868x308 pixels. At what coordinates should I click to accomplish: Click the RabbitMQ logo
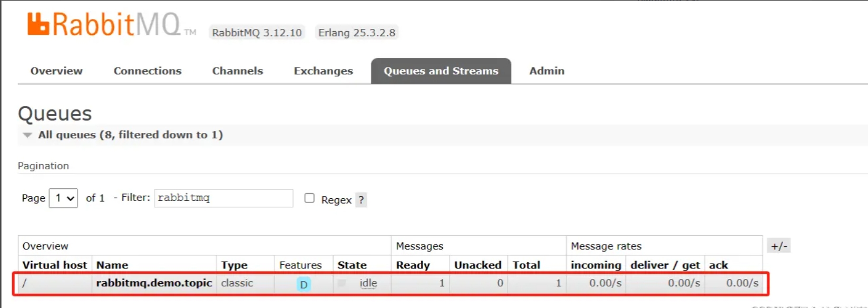click(x=112, y=25)
